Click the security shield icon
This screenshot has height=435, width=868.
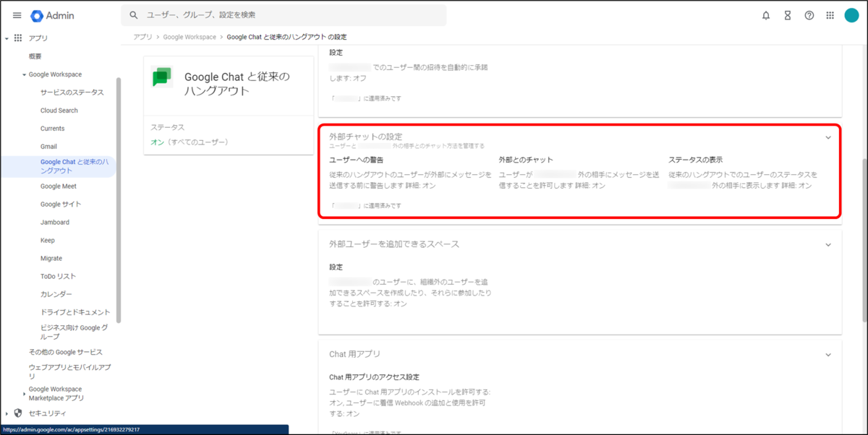pyautogui.click(x=18, y=413)
